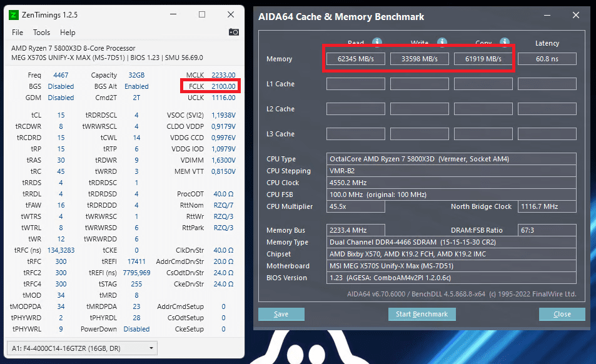Click the CPU Stepping VMR-B2 field
This screenshot has width=596, height=364.
(x=451, y=171)
